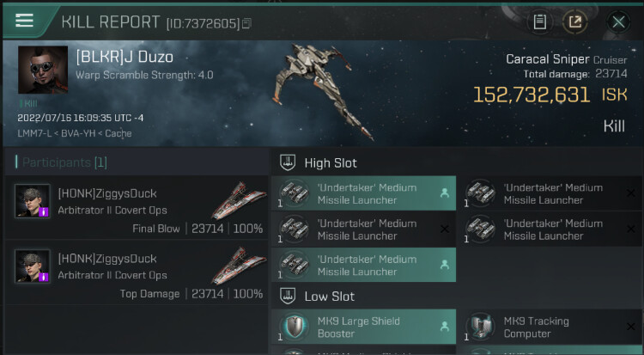Open the clipboard fitting icon
Viewport: 644px width, 355px height.
click(539, 21)
